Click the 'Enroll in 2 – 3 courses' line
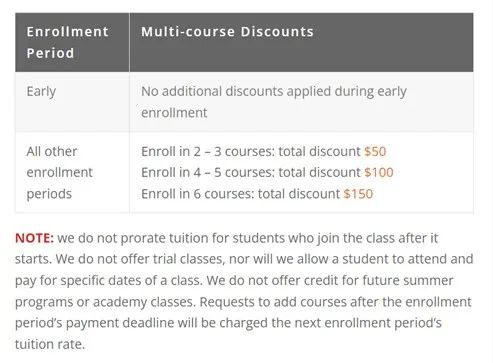The height and width of the screenshot is (363, 493). point(263,151)
